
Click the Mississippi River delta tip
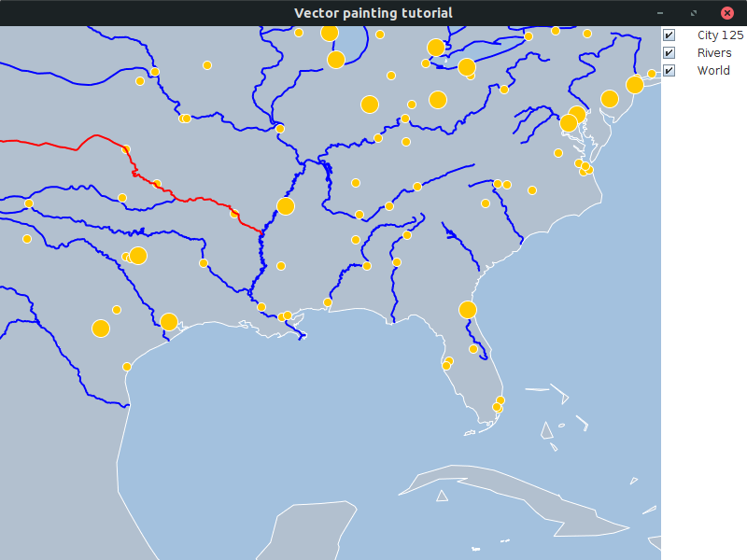pyautogui.click(x=302, y=337)
